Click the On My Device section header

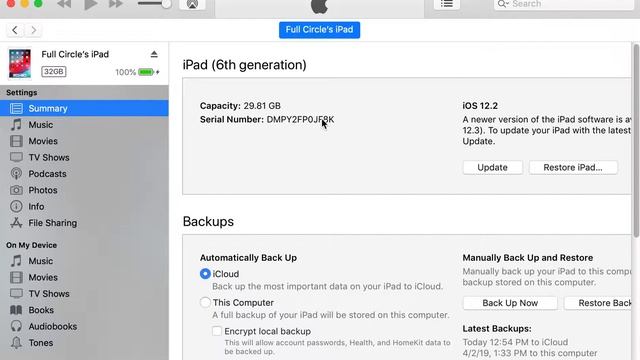click(31, 245)
